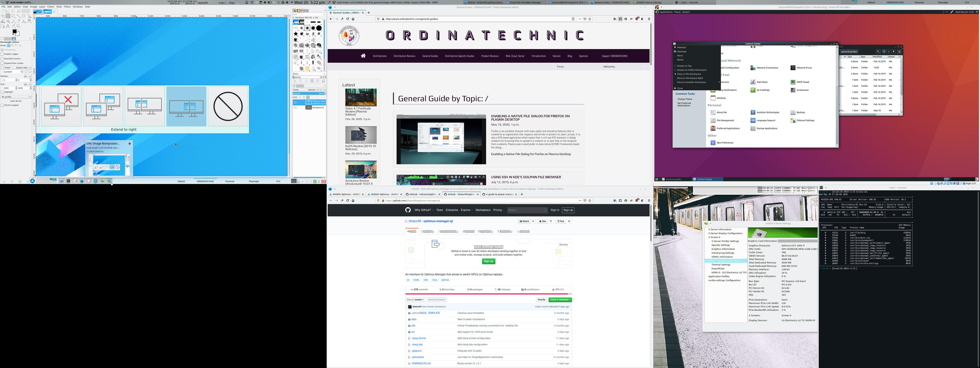Open the Distribution Reviews nav item
The width and height of the screenshot is (980, 368).
click(404, 56)
